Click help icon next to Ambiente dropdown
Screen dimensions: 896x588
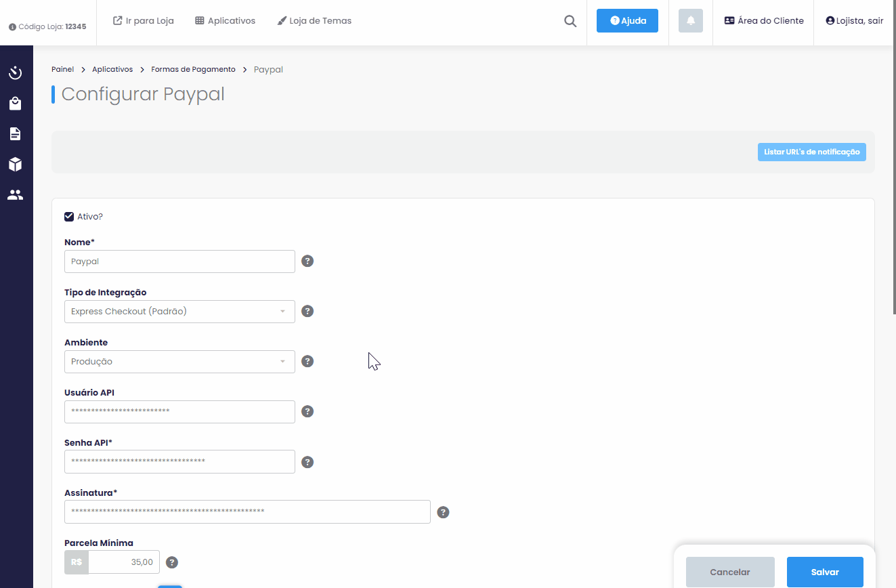307,361
